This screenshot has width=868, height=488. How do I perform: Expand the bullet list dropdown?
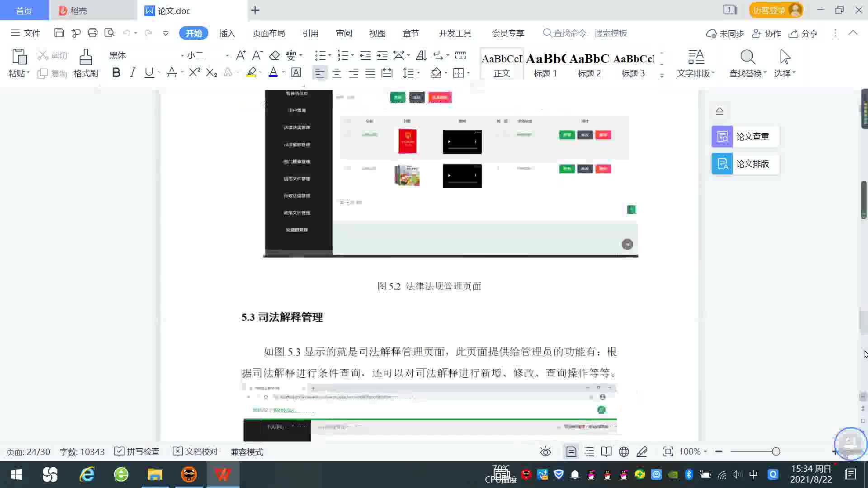coord(330,55)
